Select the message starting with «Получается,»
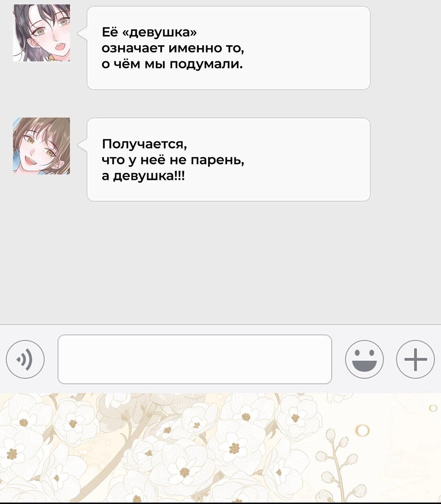The width and height of the screenshot is (441, 504). tap(229, 159)
